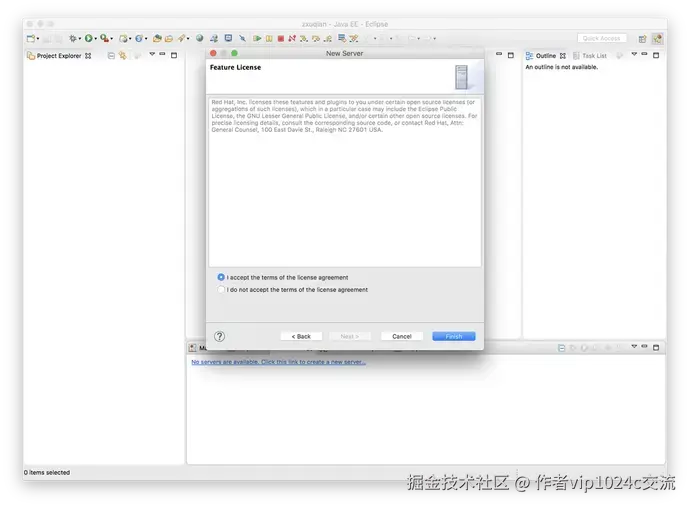Open the External Tools dropdown arrow

pyautogui.click(x=111, y=39)
